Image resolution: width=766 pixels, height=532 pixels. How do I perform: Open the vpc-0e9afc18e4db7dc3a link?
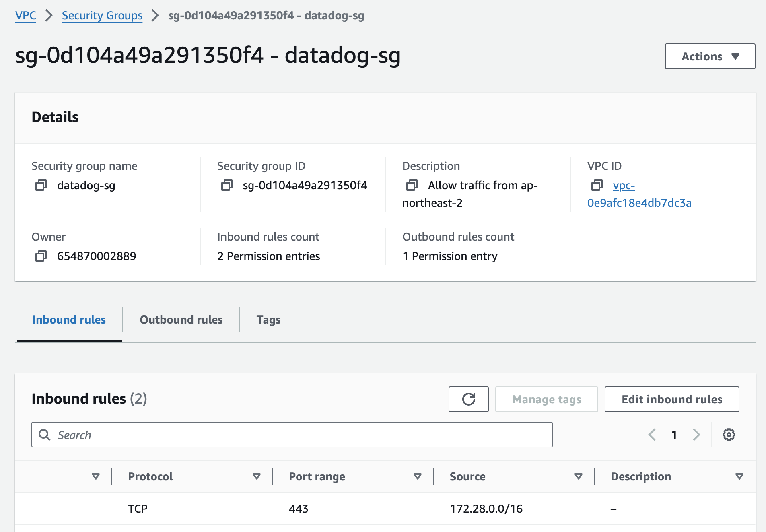[639, 194]
